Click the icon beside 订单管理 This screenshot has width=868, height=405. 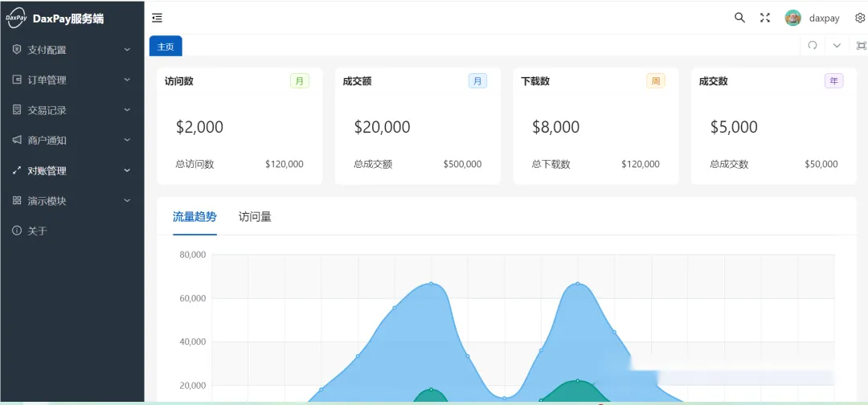coord(17,80)
